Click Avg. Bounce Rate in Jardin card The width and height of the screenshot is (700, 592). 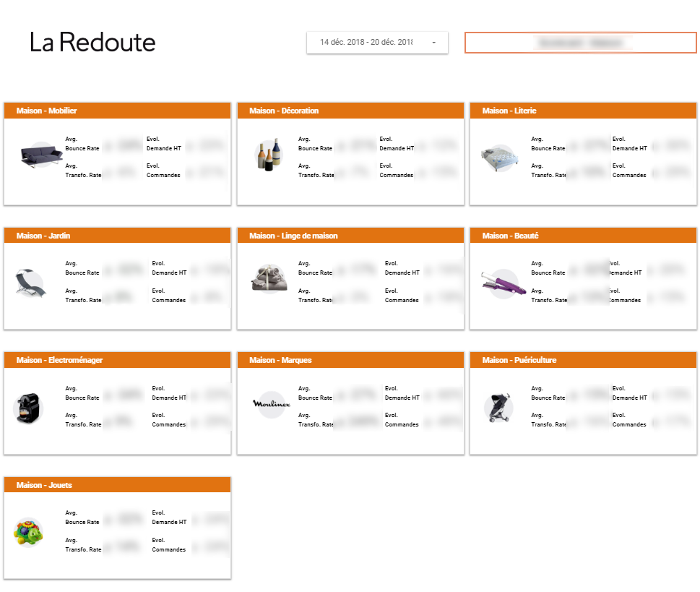coord(82,268)
